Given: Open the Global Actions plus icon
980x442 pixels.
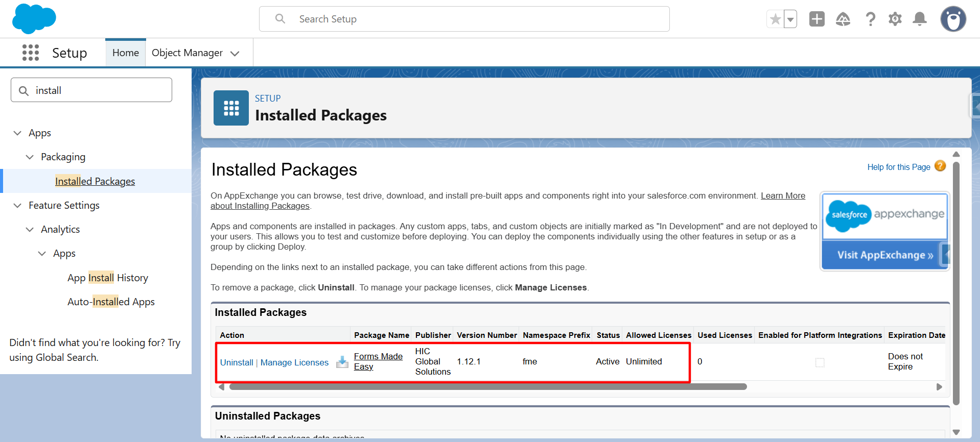Looking at the screenshot, I should coord(816,19).
